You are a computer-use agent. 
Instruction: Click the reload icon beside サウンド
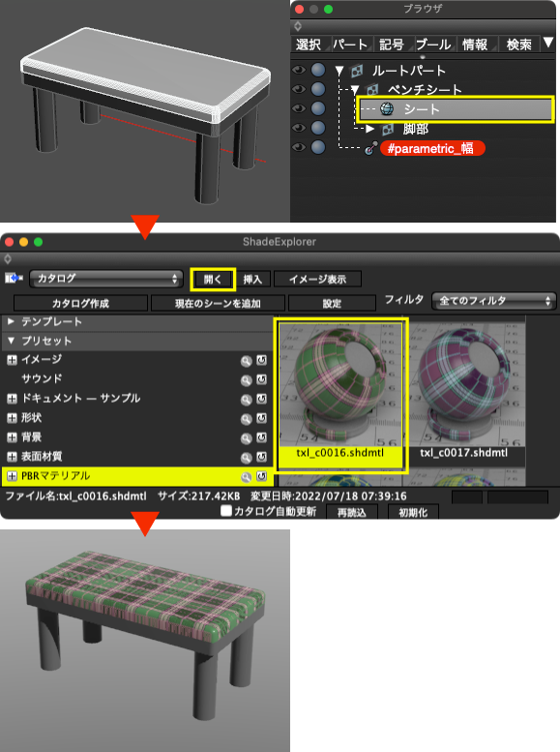[x=261, y=379]
